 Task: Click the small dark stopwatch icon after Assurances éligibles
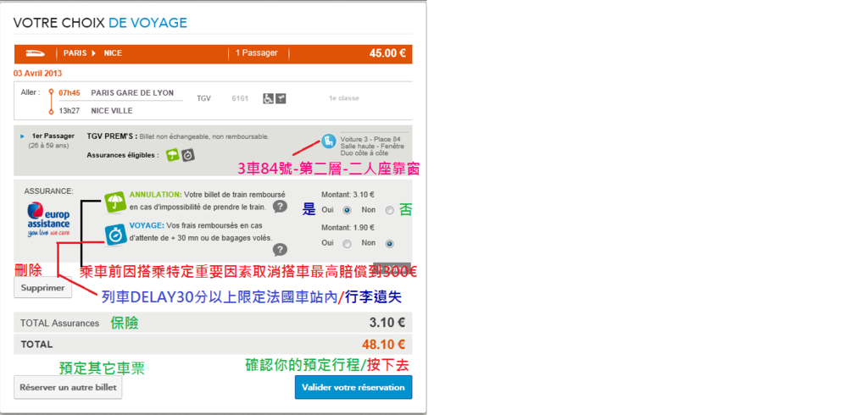tap(187, 156)
